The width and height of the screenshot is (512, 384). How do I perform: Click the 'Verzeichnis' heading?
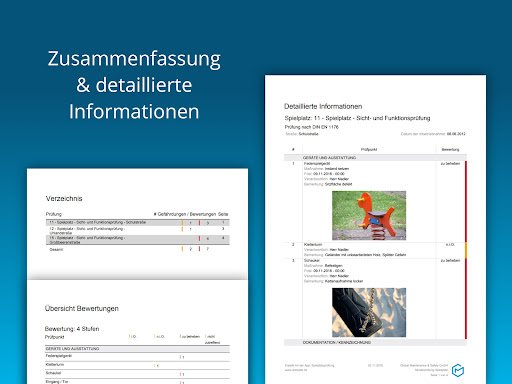(x=64, y=198)
